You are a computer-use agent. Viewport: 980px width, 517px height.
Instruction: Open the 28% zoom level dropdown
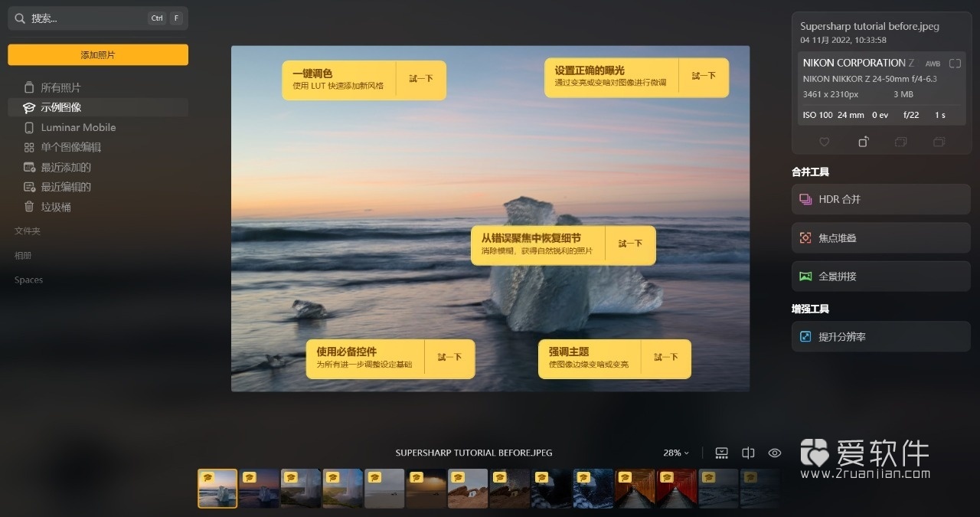point(675,453)
